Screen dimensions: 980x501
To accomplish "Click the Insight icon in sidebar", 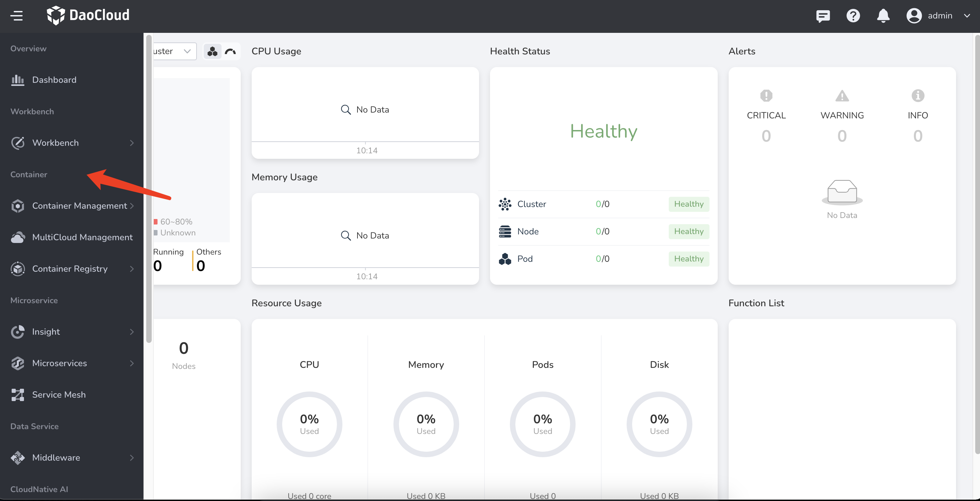I will click(18, 331).
